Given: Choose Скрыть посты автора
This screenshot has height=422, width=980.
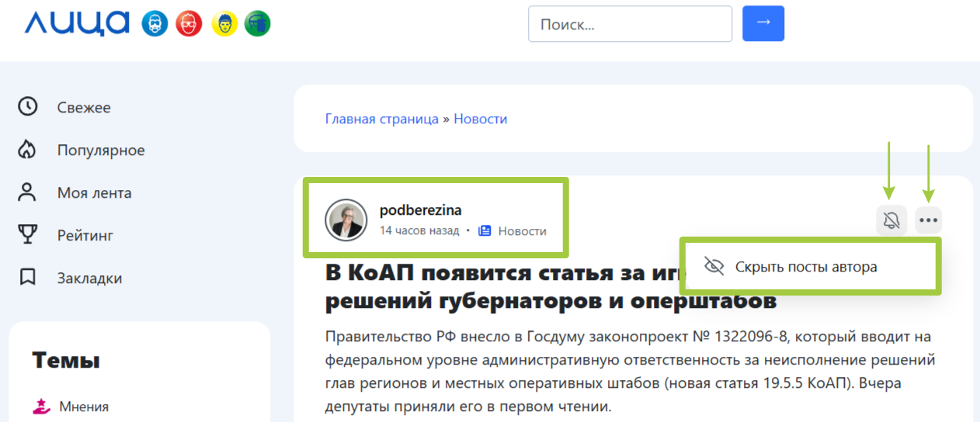Looking at the screenshot, I should [x=810, y=267].
